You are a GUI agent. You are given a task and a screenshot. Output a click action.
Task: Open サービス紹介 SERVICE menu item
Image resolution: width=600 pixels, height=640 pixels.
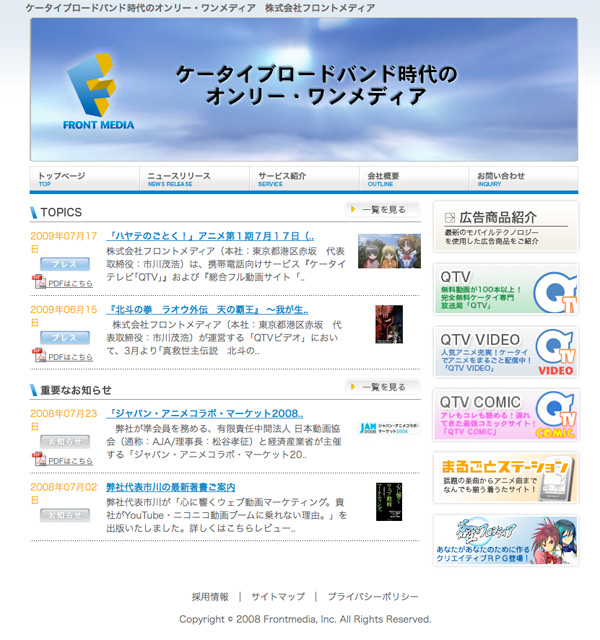[304, 179]
